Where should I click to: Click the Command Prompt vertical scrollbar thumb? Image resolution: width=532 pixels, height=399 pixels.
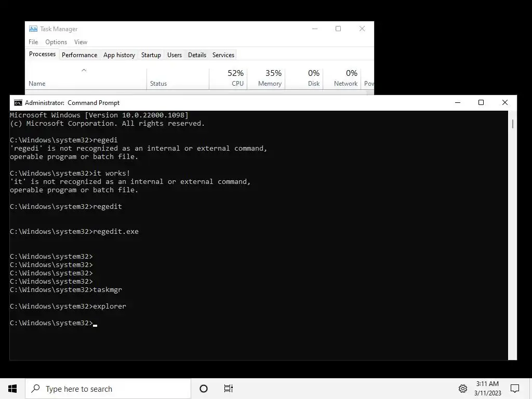click(x=512, y=124)
